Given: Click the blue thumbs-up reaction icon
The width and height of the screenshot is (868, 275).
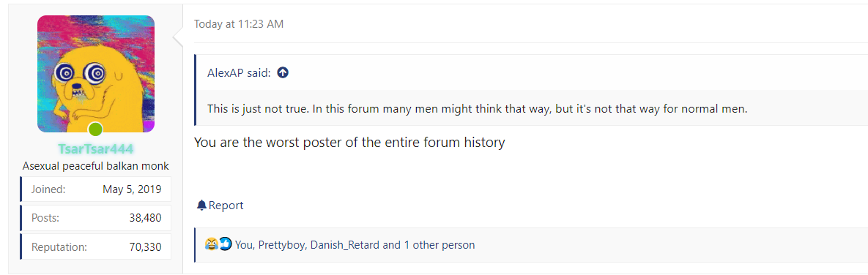Looking at the screenshot, I should click(225, 244).
